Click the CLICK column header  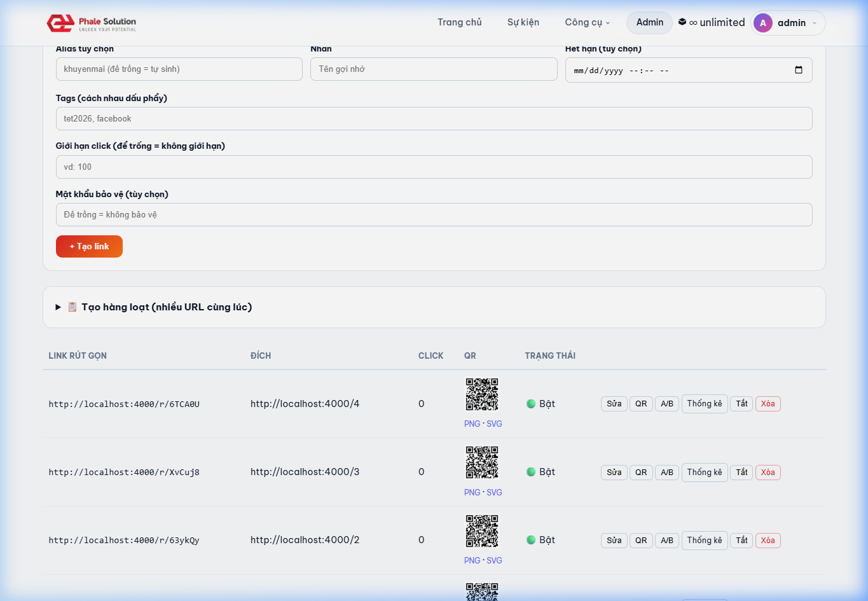point(431,356)
